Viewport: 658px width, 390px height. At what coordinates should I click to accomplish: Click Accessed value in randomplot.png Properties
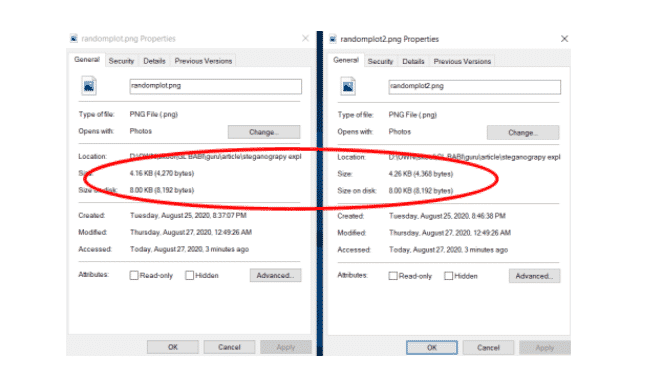[x=189, y=249]
